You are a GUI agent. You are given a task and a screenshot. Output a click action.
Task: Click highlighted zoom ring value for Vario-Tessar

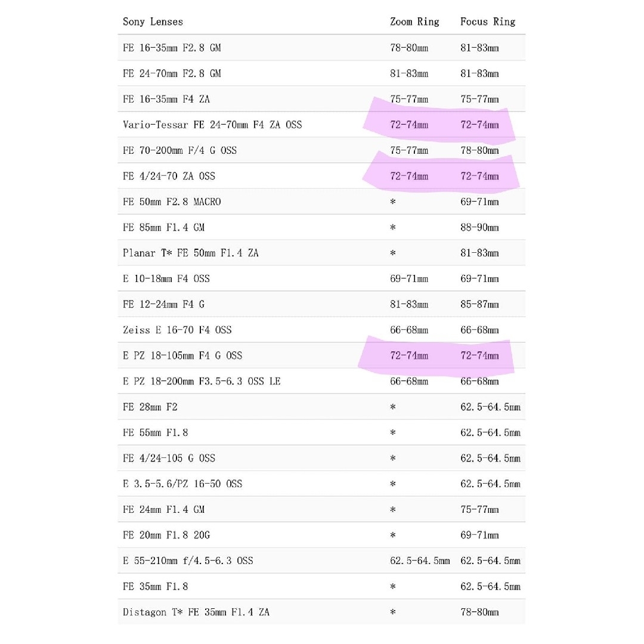point(409,125)
